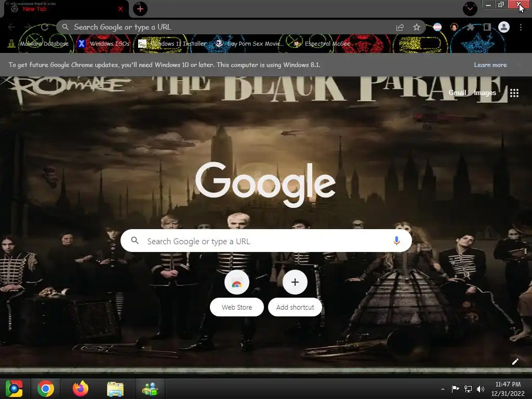Open the Web Store shortcut
This screenshot has width=532, height=399.
236,294
